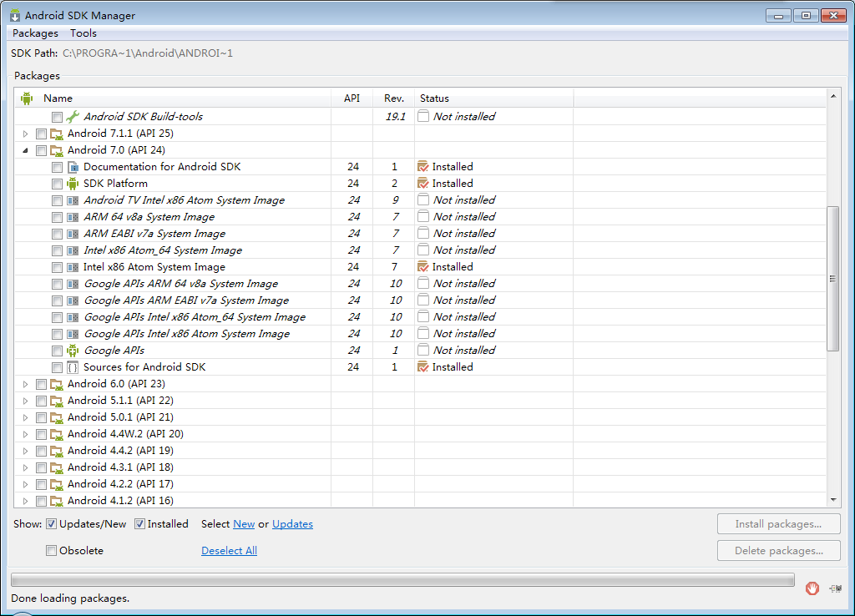Tick the Sources for Android SDK checkbox
The height and width of the screenshot is (616, 855).
(x=57, y=367)
